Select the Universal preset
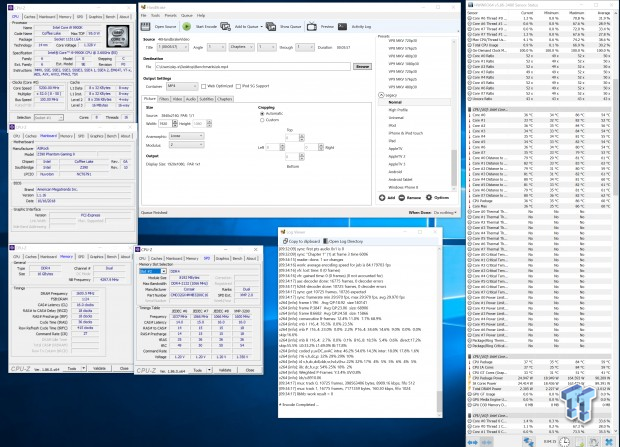Viewport: 620px width, 447px height. 396,117
